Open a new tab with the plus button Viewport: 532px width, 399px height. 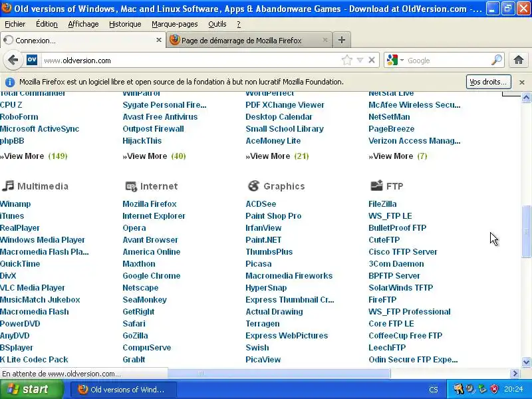pos(342,40)
